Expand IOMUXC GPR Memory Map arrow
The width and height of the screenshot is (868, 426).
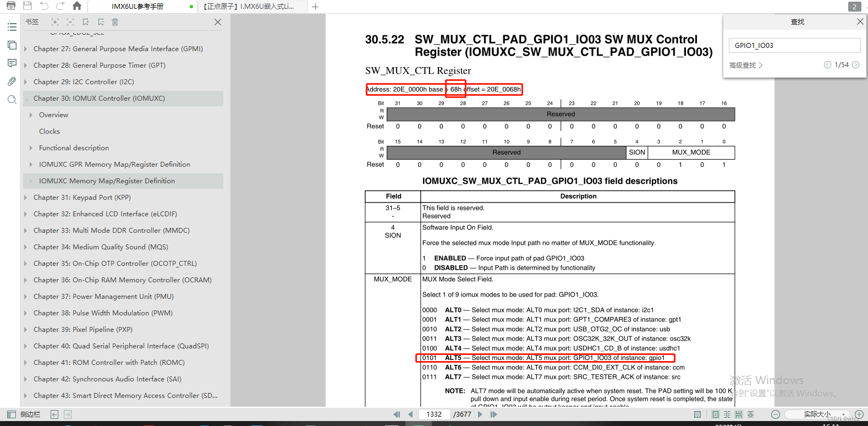tap(31, 165)
